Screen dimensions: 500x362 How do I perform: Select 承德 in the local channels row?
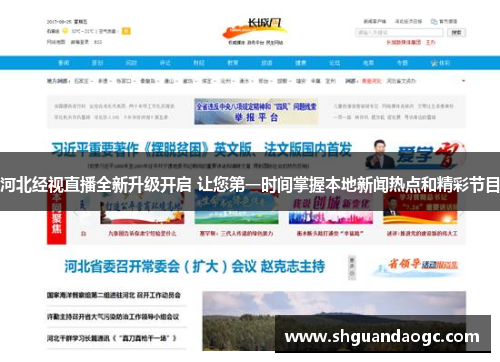[103, 81]
